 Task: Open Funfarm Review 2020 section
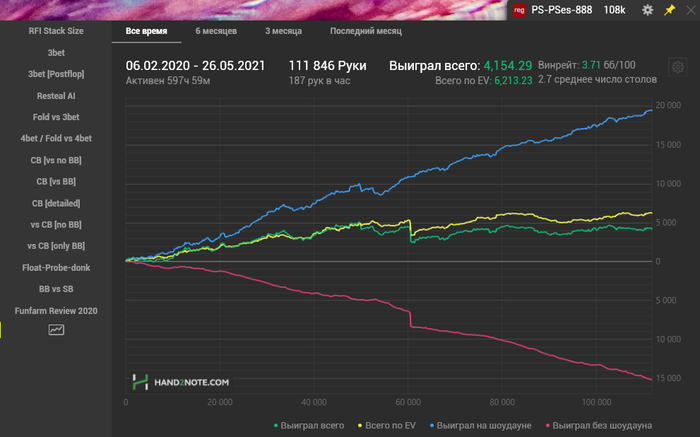coord(56,311)
